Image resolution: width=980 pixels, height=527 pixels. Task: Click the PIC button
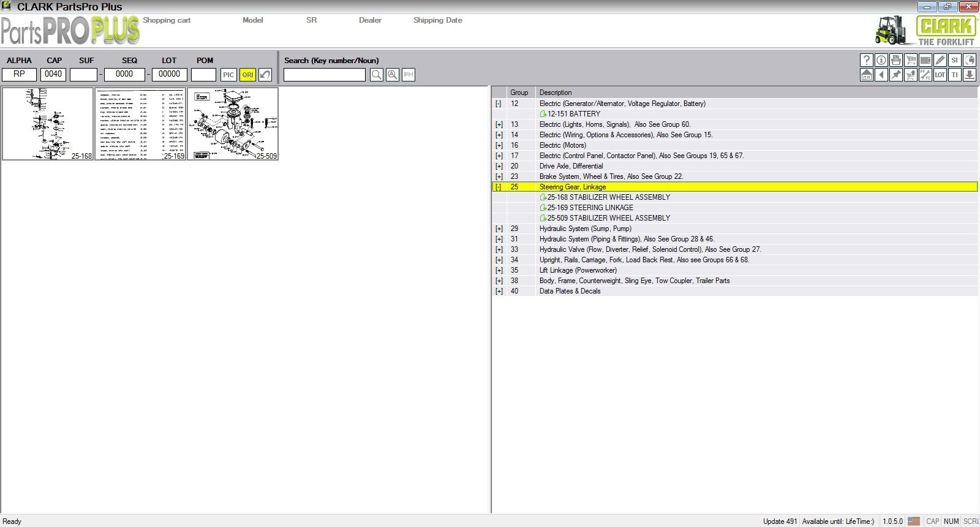point(228,75)
